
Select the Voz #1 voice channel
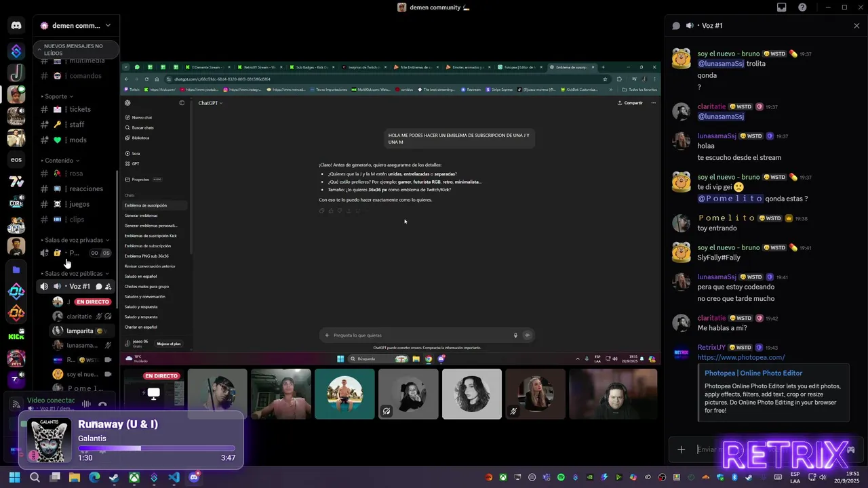pyautogui.click(x=76, y=287)
